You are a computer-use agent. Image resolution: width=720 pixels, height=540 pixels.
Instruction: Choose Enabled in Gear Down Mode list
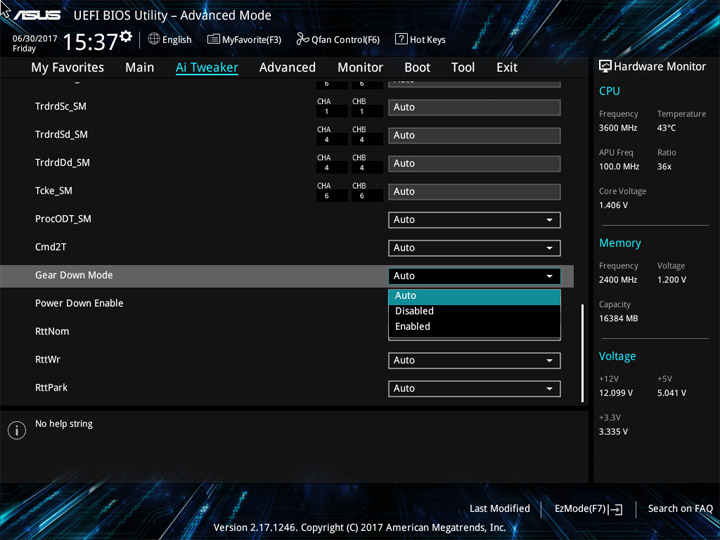coord(474,326)
